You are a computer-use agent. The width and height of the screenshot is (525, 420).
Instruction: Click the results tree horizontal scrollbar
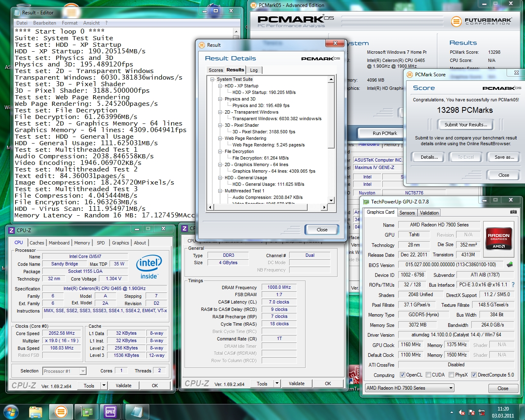267,207
